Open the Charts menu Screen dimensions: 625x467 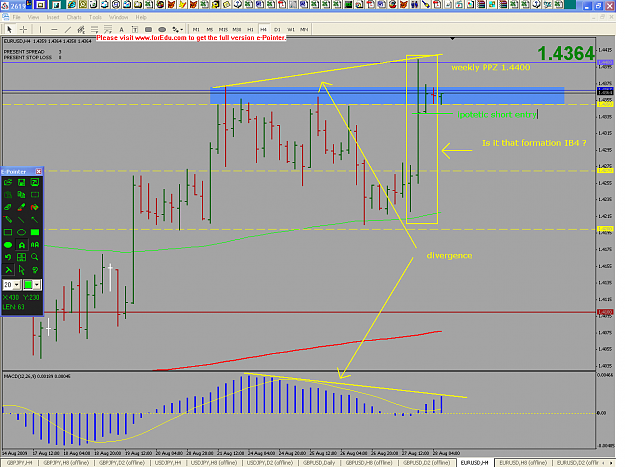click(x=74, y=17)
